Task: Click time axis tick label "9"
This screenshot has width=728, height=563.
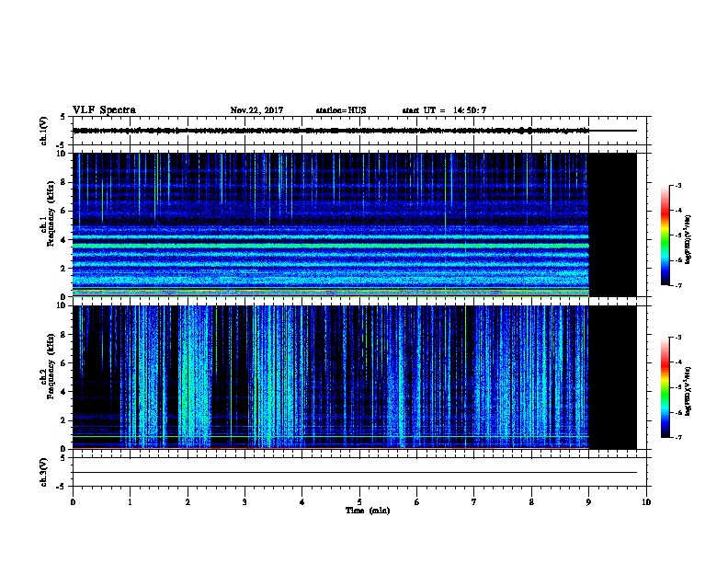Action: (x=588, y=502)
